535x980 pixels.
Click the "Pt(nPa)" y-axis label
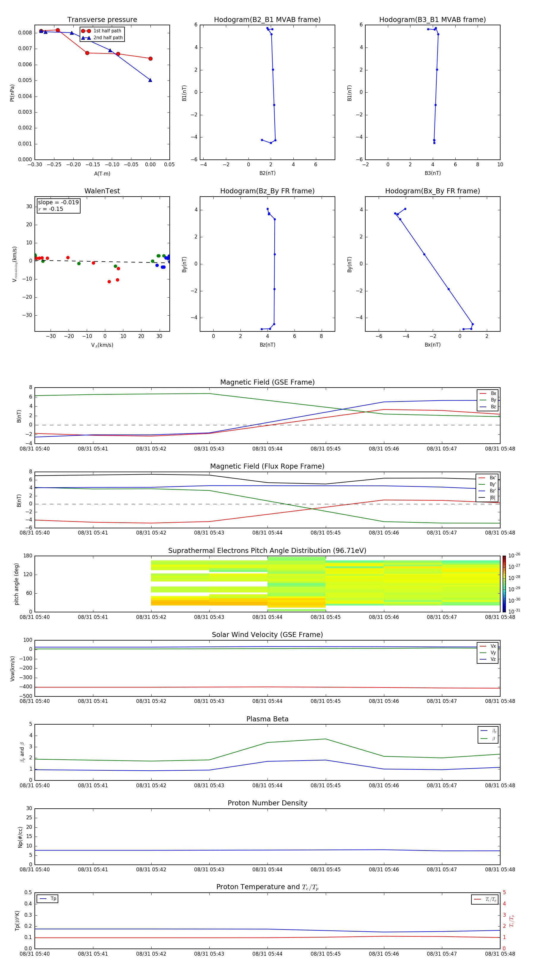(x=12, y=92)
